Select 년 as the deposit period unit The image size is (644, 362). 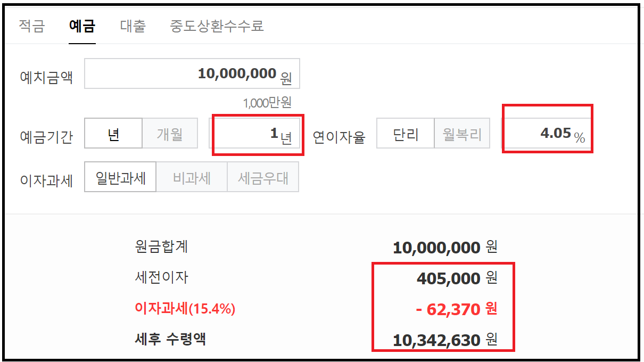(113, 134)
